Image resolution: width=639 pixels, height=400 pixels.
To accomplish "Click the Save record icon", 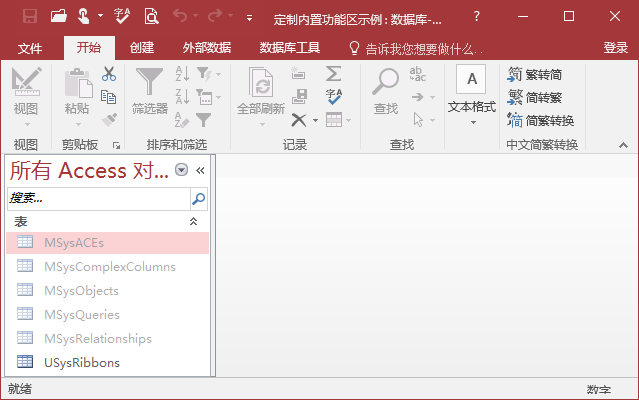I will click(300, 97).
